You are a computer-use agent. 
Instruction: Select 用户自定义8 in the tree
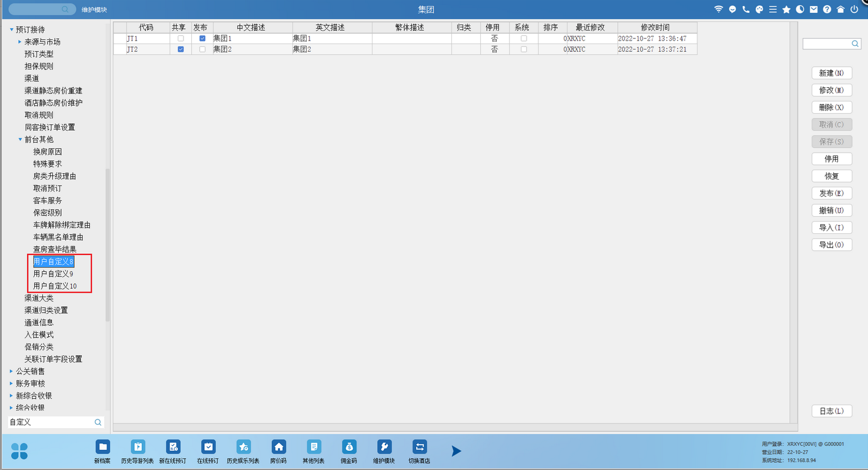click(53, 262)
